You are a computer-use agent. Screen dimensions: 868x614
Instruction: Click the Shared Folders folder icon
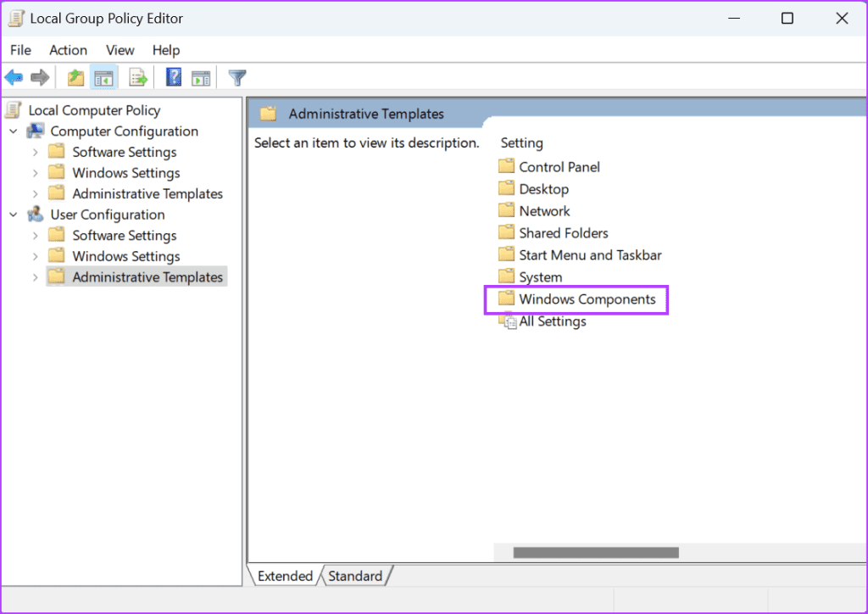(x=506, y=232)
